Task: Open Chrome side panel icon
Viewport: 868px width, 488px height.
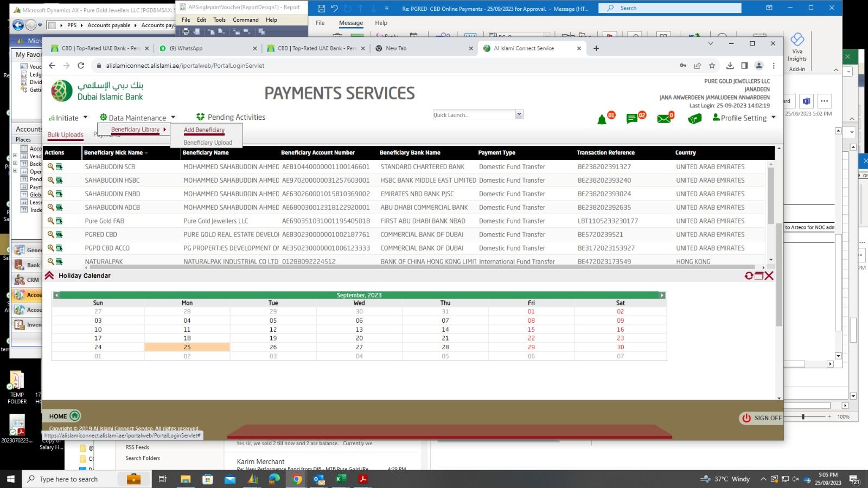Action: 744,66
